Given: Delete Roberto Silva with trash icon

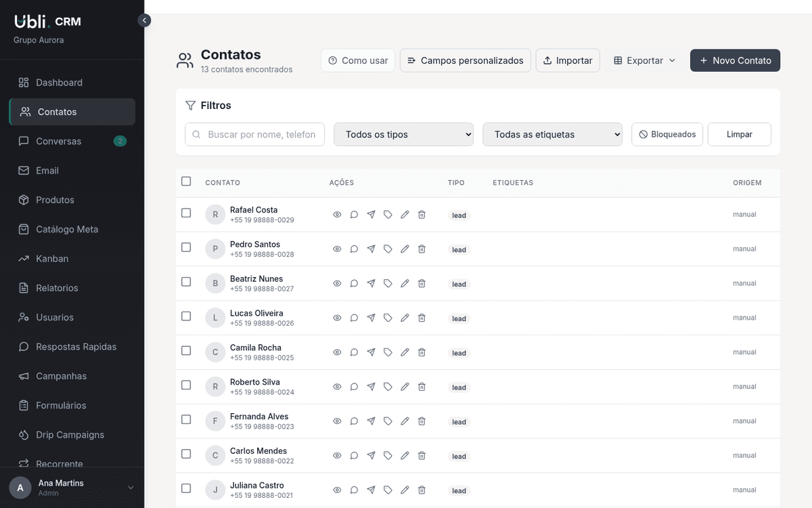Looking at the screenshot, I should pos(422,387).
